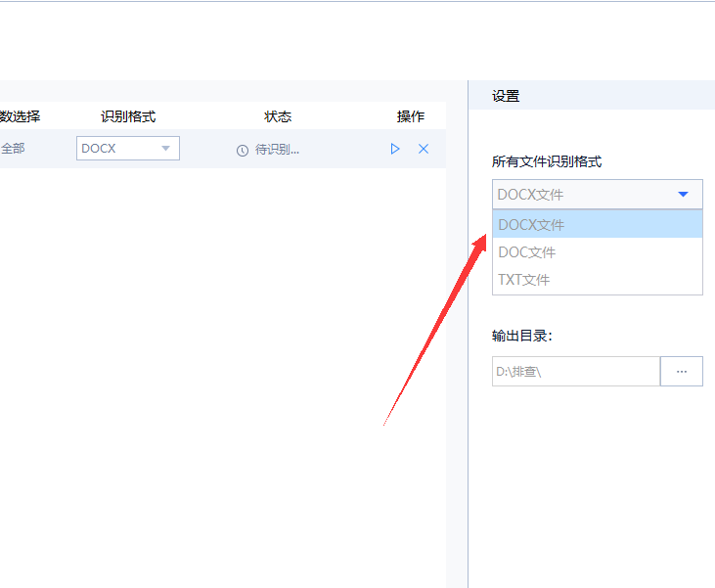Viewport: 715px width, 588px height.
Task: Click the DOCX文件 combo box field
Action: coord(598,195)
